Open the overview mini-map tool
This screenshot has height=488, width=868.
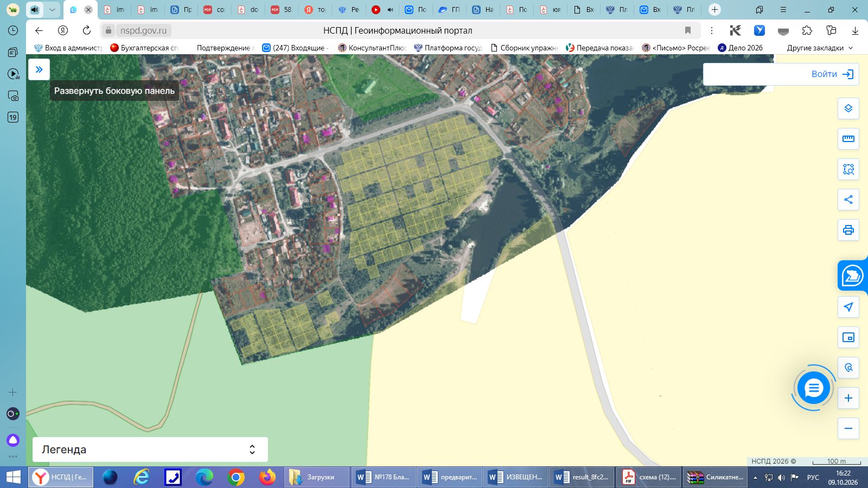pyautogui.click(x=848, y=337)
